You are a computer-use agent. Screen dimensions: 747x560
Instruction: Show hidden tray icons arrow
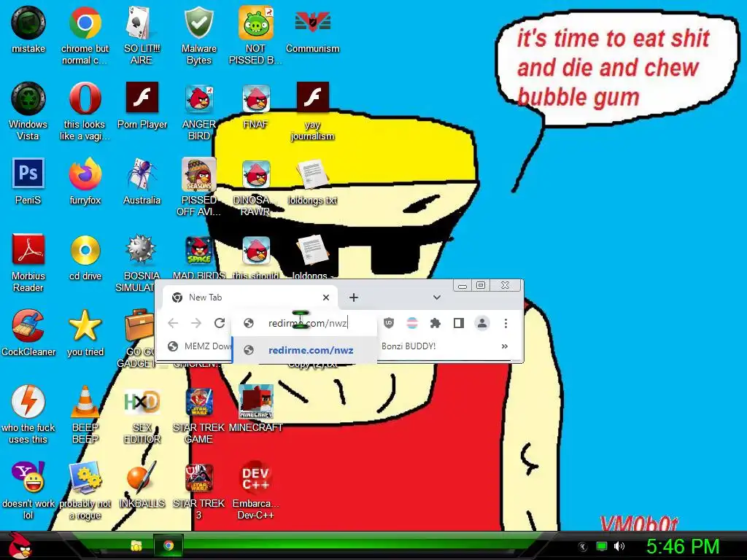click(x=583, y=547)
